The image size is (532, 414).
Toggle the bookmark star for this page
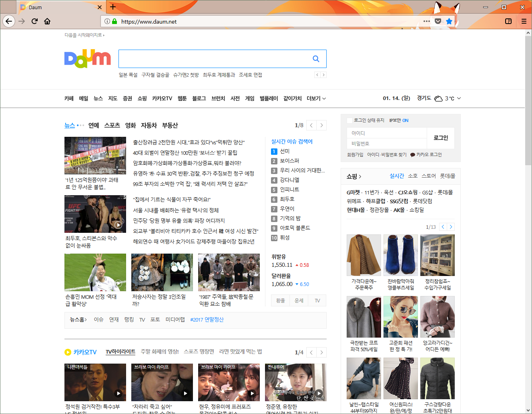coord(449,21)
